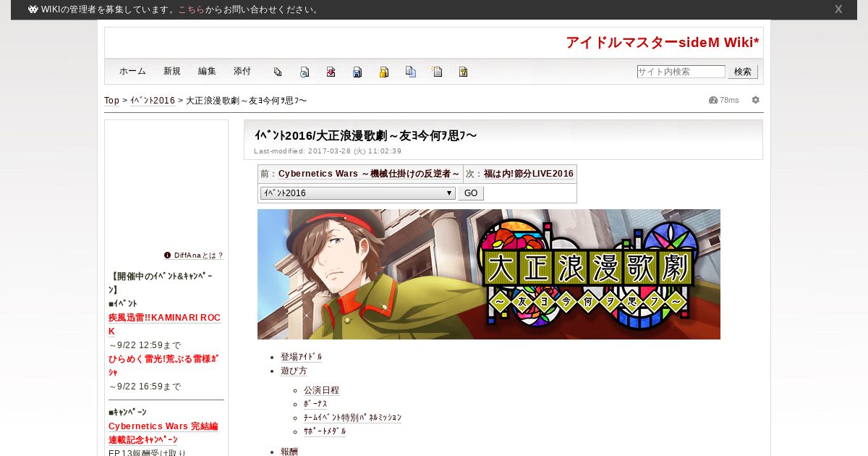
Task: Open the Cybernetics Wars 完結編 連載記念ｷｬﾝﾍﾟｰﾝ link
Action: click(x=163, y=433)
